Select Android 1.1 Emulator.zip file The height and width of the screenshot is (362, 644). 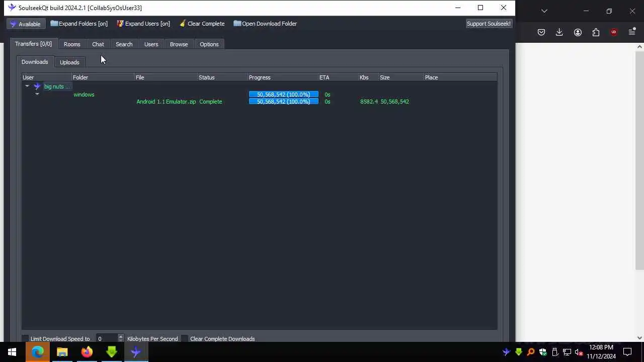coord(166,102)
